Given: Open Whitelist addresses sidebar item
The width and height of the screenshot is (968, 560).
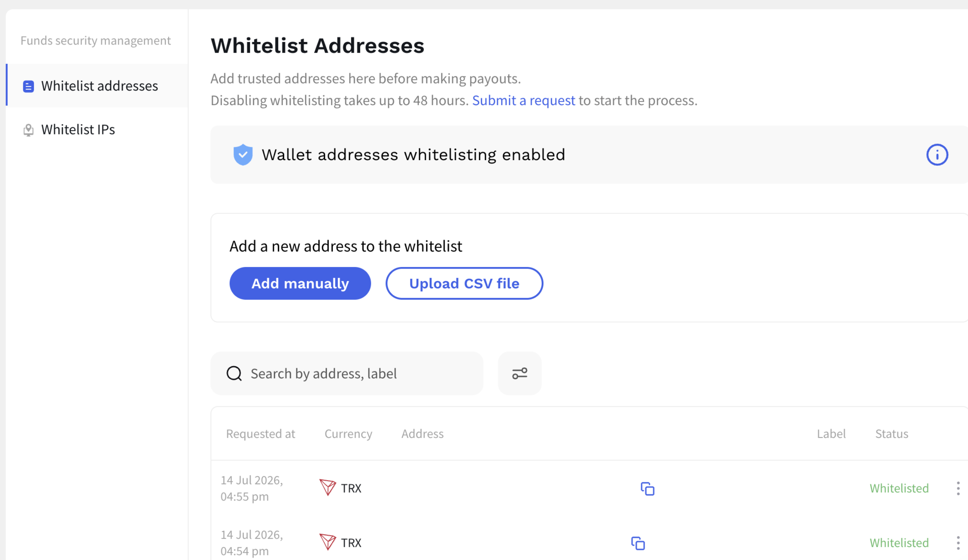Looking at the screenshot, I should tap(97, 86).
